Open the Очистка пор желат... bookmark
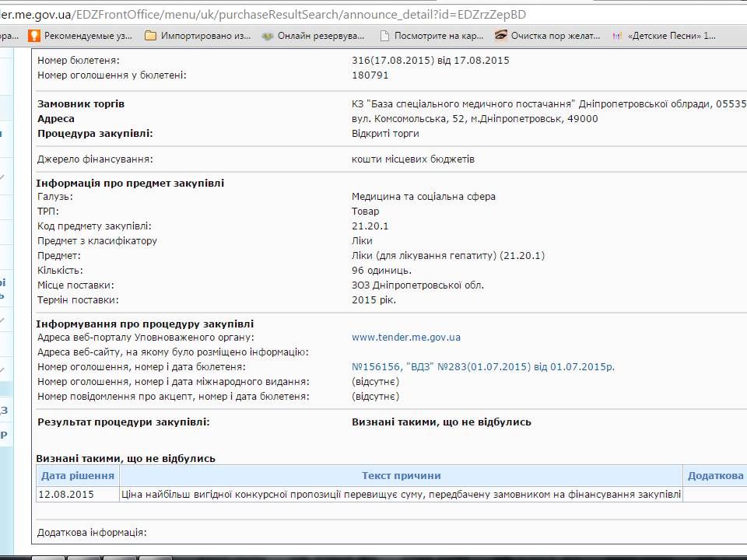Viewport: 747px width, 560px height. (x=548, y=36)
